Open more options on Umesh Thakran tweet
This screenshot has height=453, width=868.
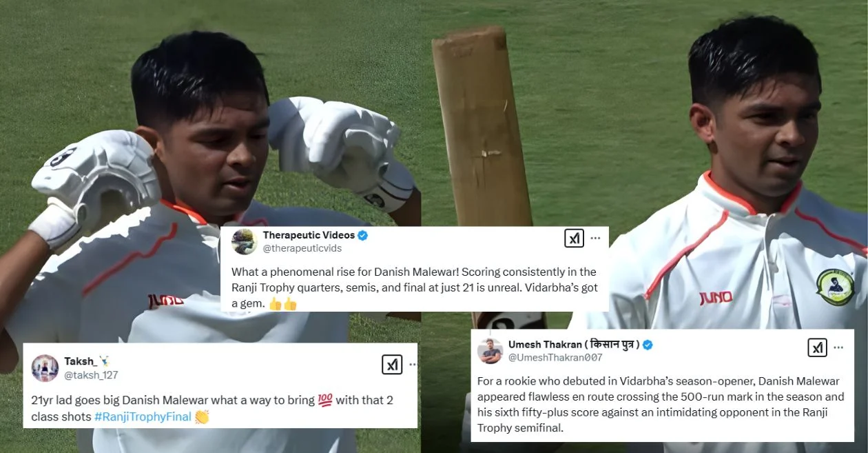(838, 348)
